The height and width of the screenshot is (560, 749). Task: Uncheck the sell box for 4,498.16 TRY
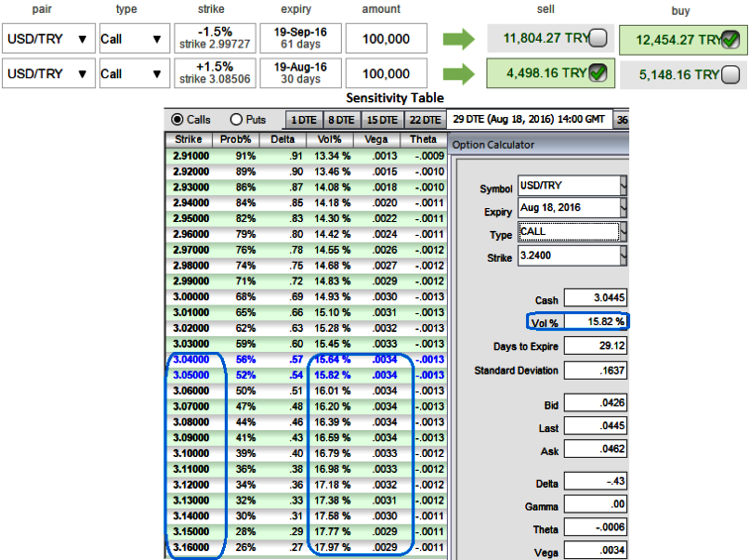click(597, 73)
